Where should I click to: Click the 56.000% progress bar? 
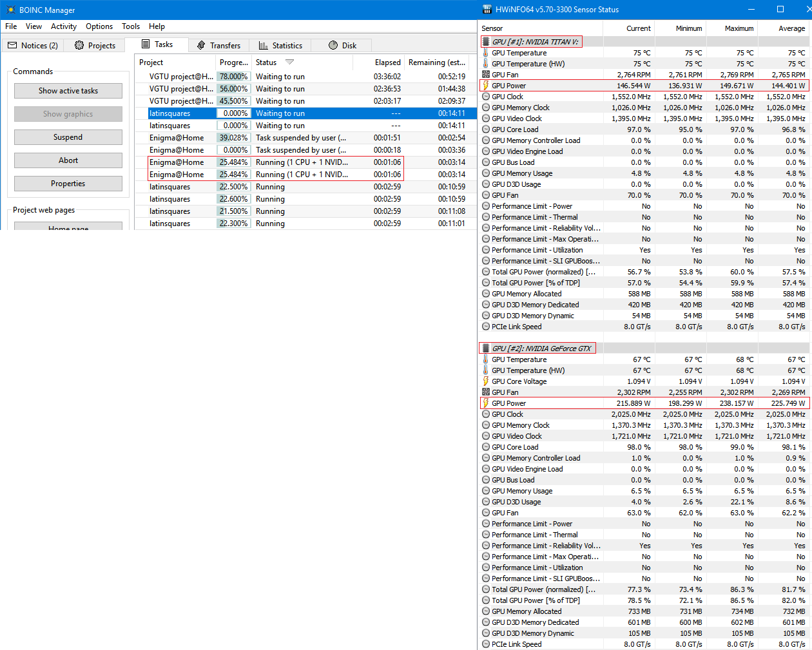pos(233,89)
